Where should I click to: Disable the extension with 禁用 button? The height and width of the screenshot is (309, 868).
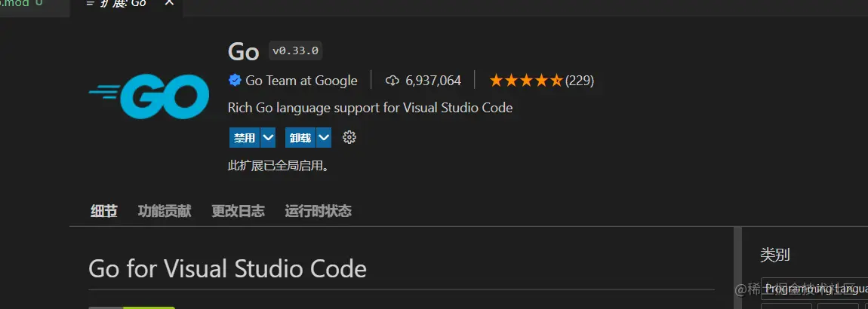[x=244, y=138]
